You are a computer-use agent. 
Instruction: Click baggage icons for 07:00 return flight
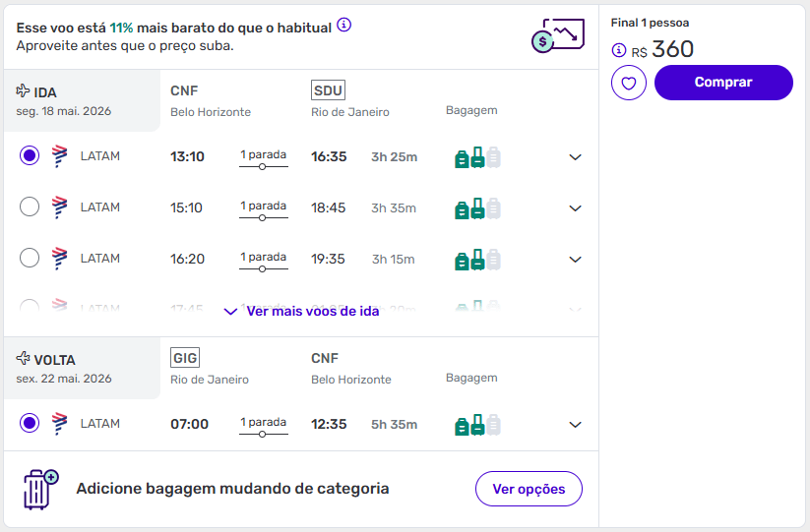coord(477,425)
